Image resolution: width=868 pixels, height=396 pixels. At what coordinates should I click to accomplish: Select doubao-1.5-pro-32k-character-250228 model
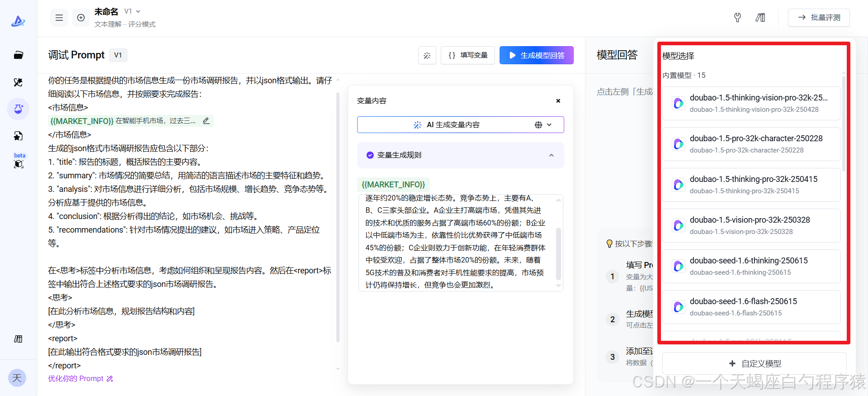point(751,144)
